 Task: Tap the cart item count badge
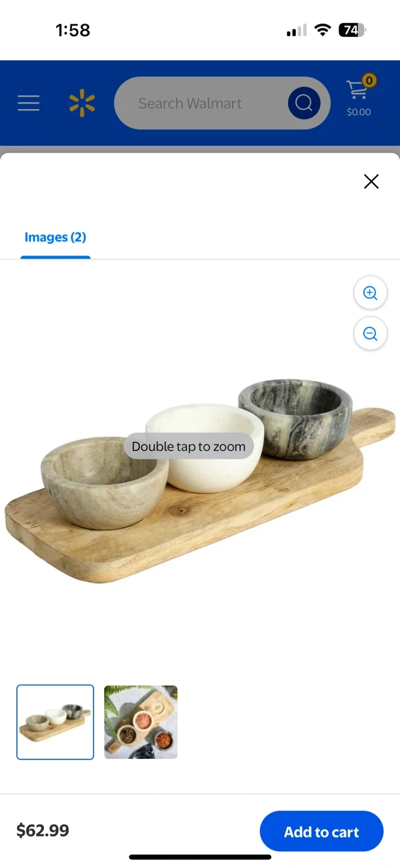[369, 80]
